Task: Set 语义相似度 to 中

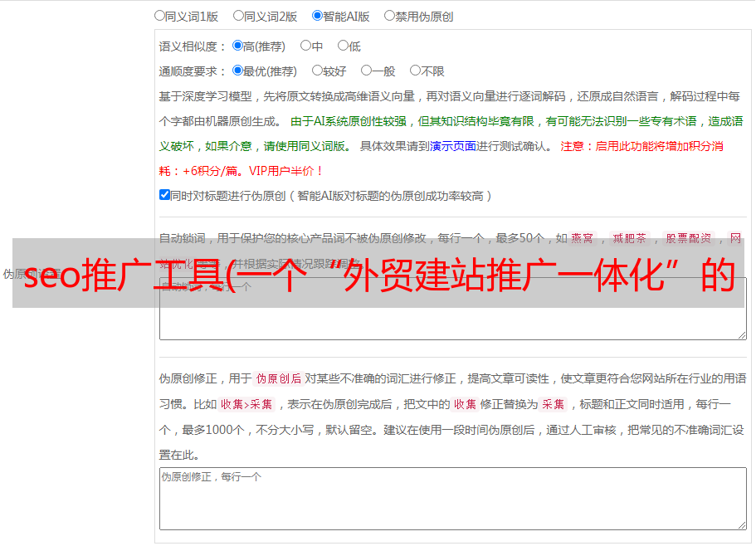Action: (x=305, y=46)
